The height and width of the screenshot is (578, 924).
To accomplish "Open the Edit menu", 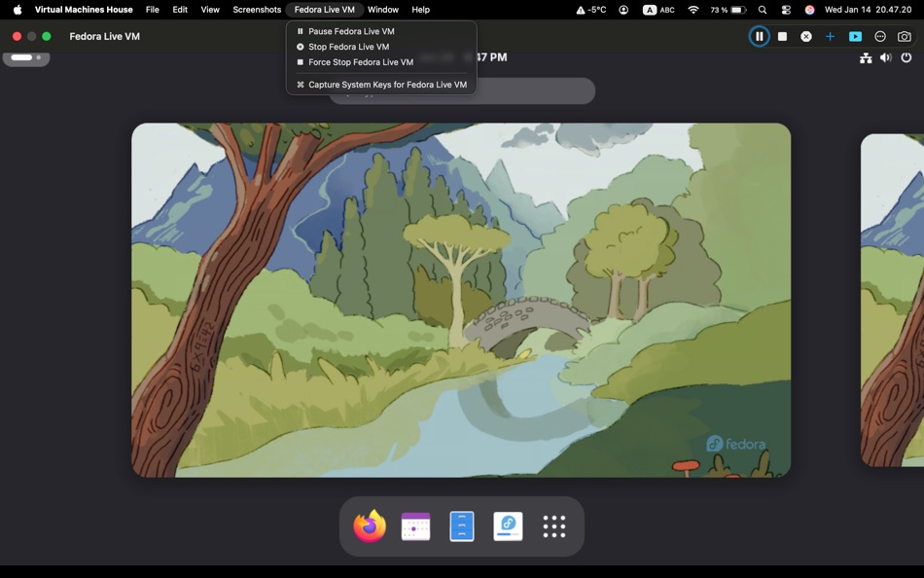I will tap(180, 10).
